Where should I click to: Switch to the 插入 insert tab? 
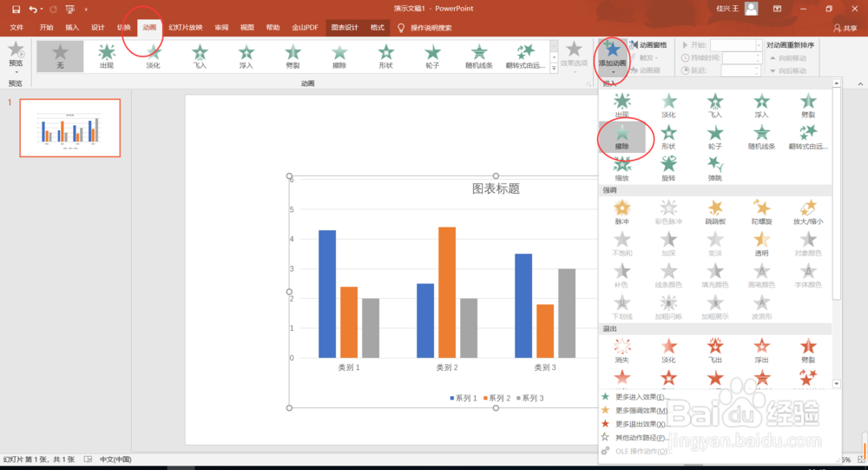[x=72, y=27]
